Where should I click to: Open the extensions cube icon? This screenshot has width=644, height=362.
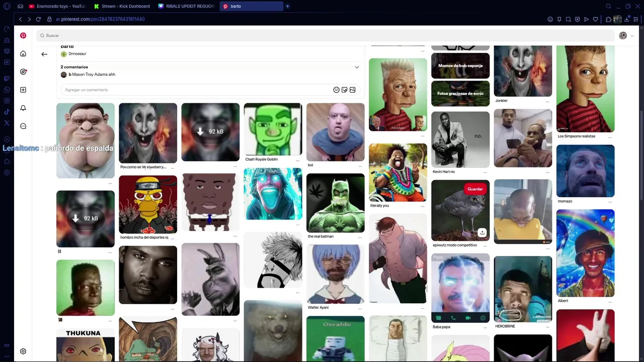tap(608, 19)
